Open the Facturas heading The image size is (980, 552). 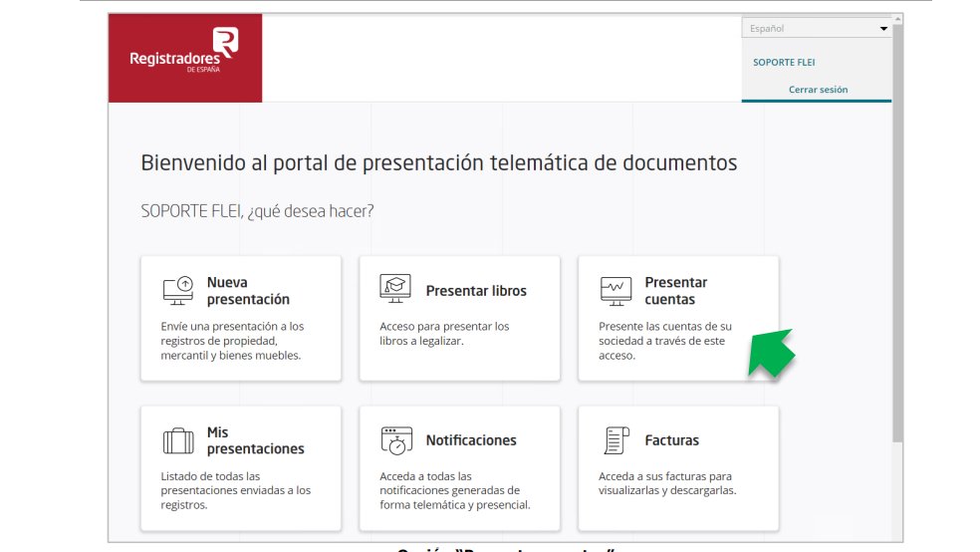672,440
